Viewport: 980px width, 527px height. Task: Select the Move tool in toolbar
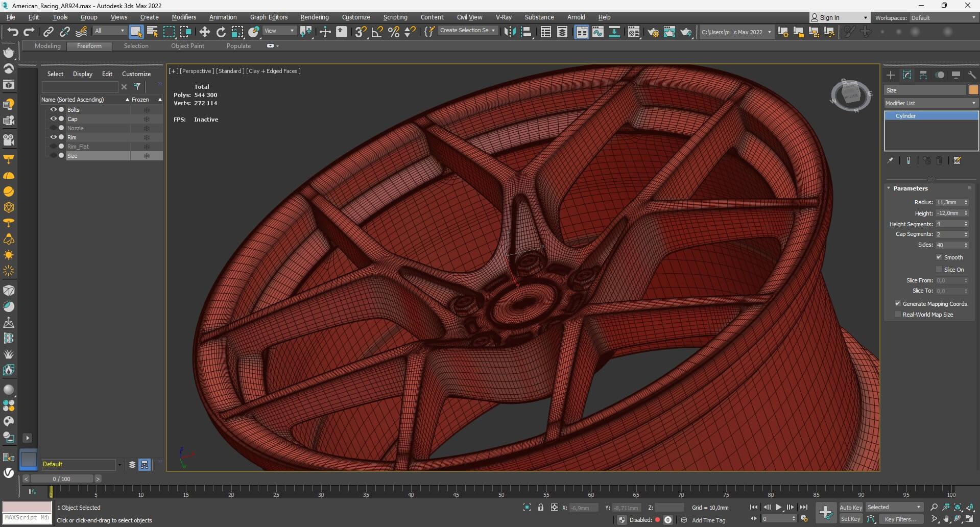click(x=204, y=32)
